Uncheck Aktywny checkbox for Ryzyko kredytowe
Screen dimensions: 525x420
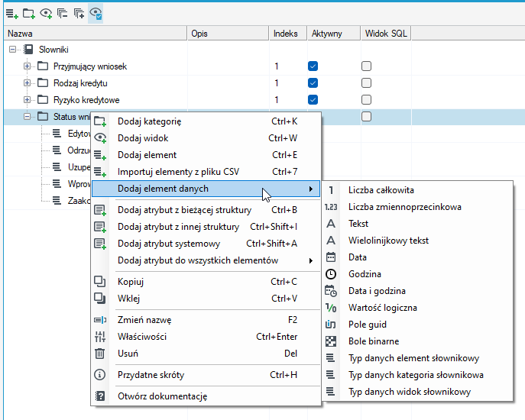coord(313,100)
